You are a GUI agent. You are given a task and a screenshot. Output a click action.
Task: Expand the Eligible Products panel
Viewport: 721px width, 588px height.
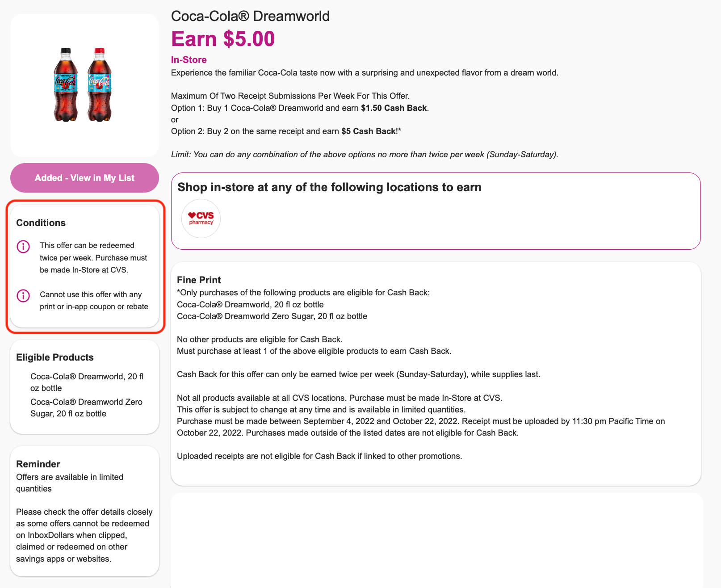tap(55, 357)
